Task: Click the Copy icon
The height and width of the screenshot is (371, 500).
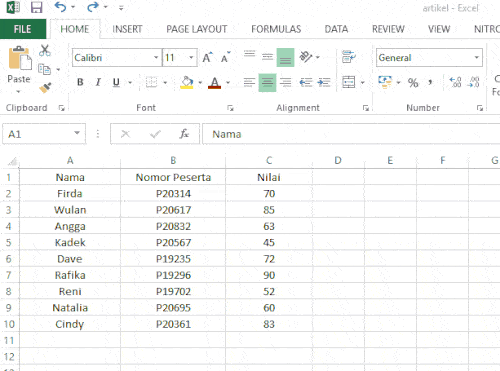Action: 44,69
